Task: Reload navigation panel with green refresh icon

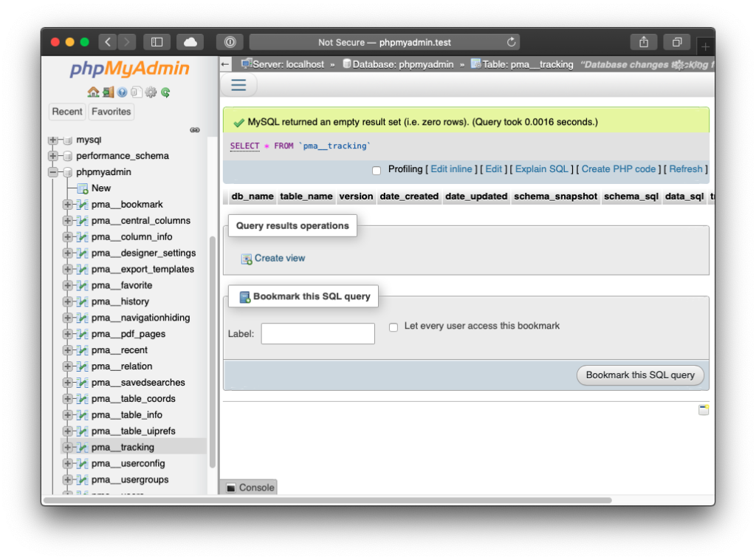Action: pyautogui.click(x=165, y=92)
